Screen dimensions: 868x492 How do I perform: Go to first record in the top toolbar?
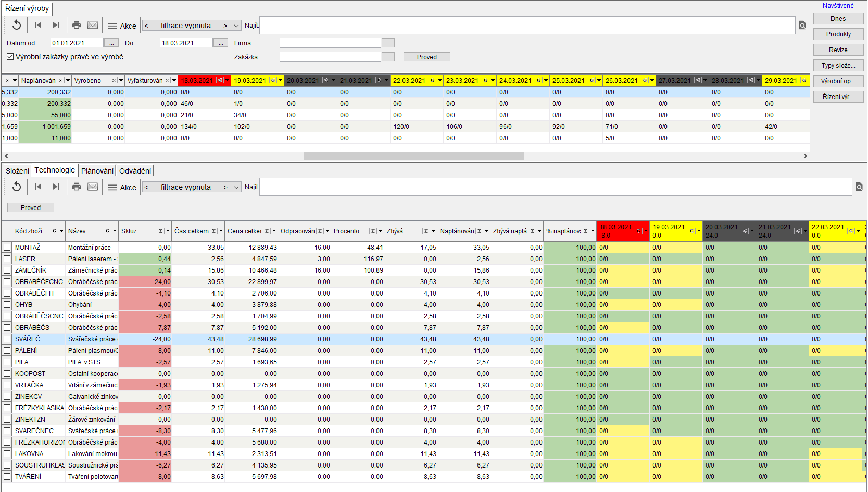38,25
